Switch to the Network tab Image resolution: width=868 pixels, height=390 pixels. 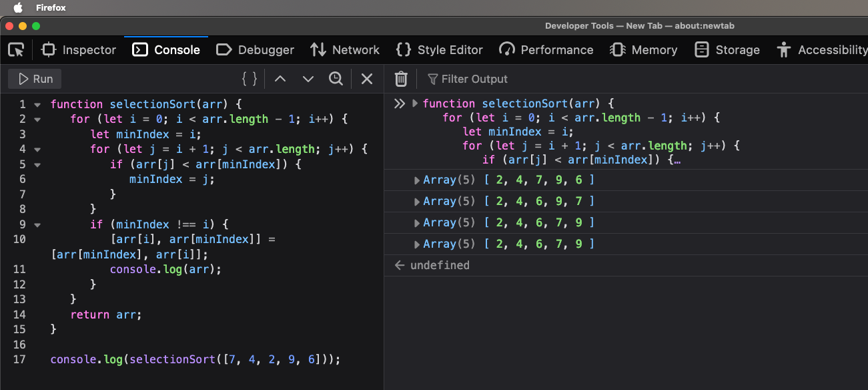345,49
